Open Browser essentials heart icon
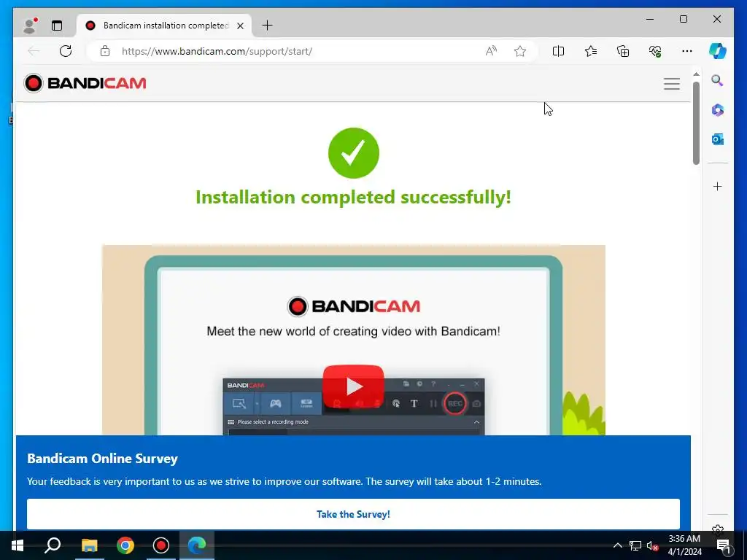 [655, 51]
